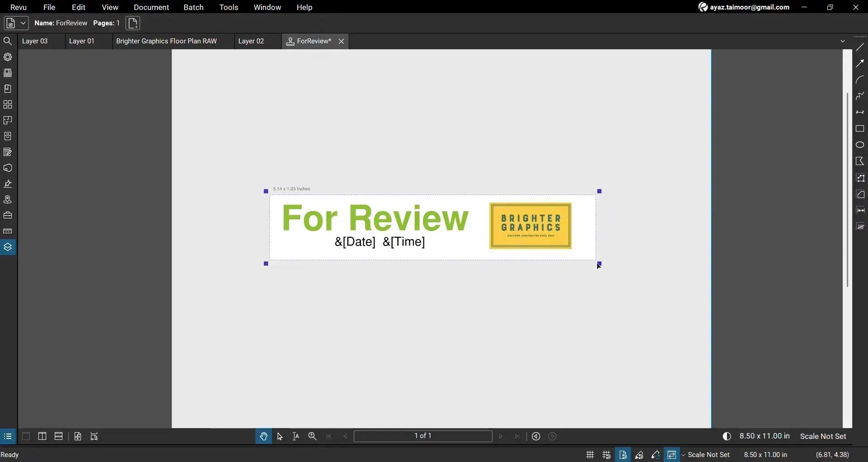Open the File menu
The height and width of the screenshot is (462, 868).
(x=49, y=7)
